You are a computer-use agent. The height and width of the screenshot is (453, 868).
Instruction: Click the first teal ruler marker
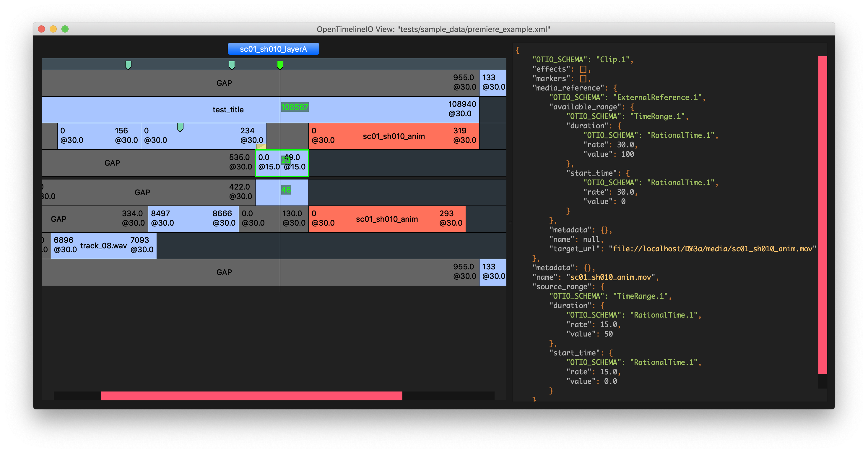128,65
